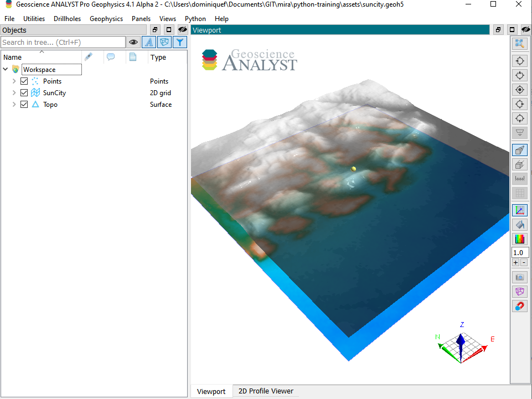Switch to the Viewport tab at bottom
532x399 pixels.
(x=211, y=391)
